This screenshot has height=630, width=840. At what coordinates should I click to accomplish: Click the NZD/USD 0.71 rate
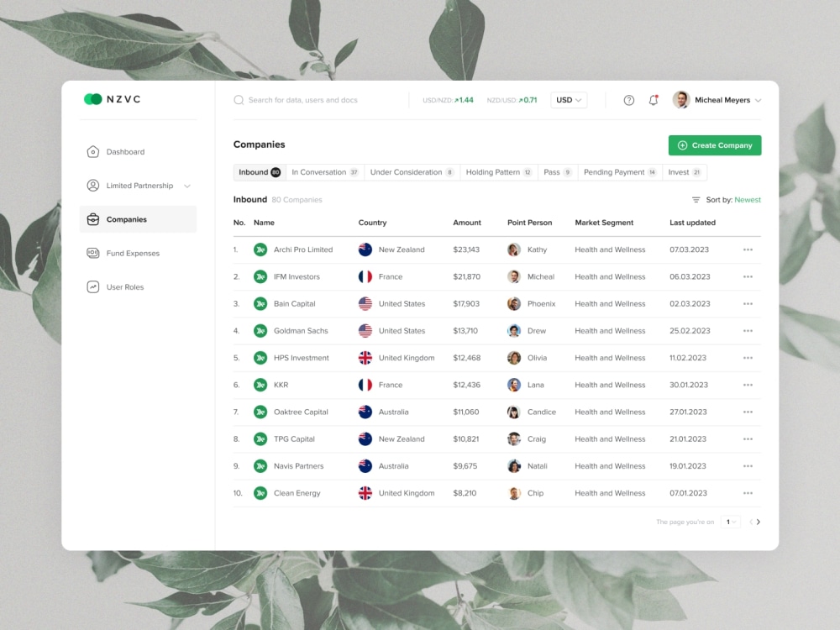click(512, 100)
